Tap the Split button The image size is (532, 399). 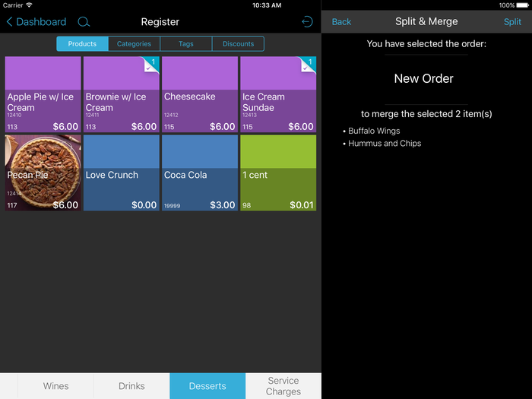point(512,22)
